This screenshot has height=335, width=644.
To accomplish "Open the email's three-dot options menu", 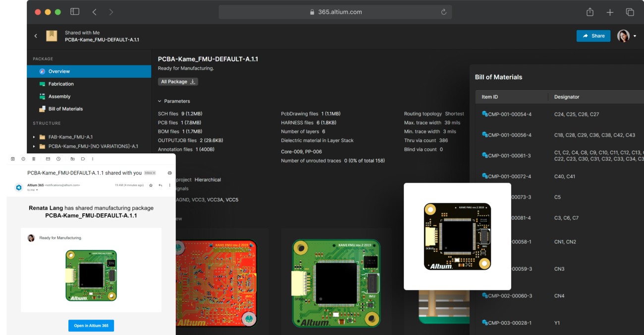I will [x=169, y=185].
